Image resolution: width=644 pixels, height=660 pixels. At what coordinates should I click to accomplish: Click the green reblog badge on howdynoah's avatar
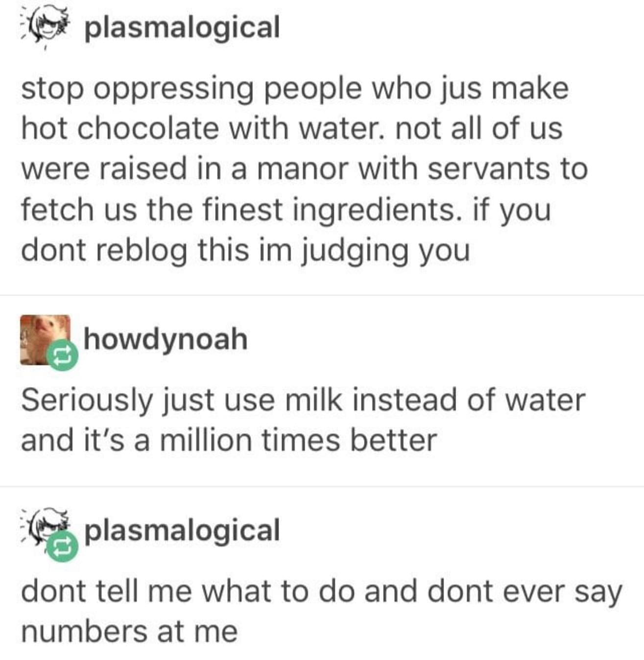tap(62, 356)
